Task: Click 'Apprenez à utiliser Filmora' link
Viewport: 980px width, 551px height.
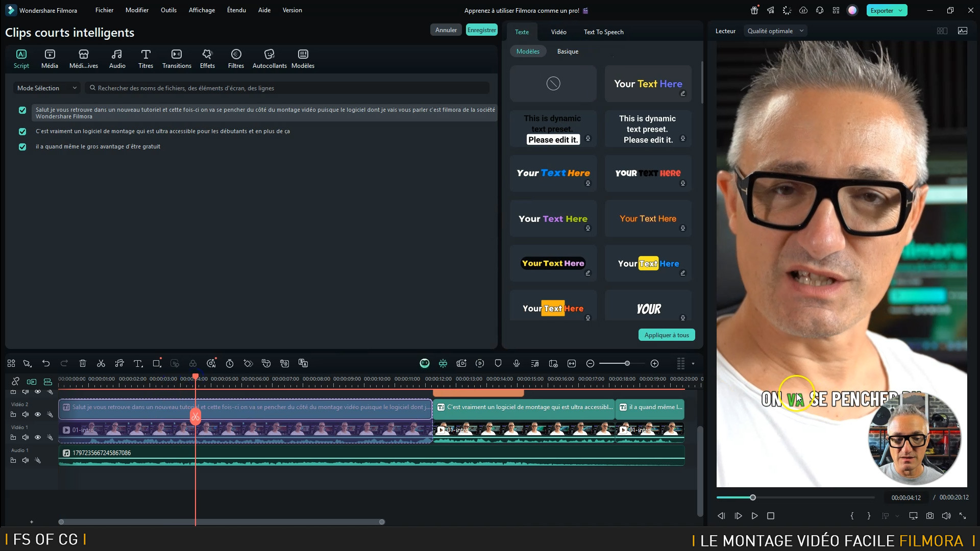Action: coord(526,10)
